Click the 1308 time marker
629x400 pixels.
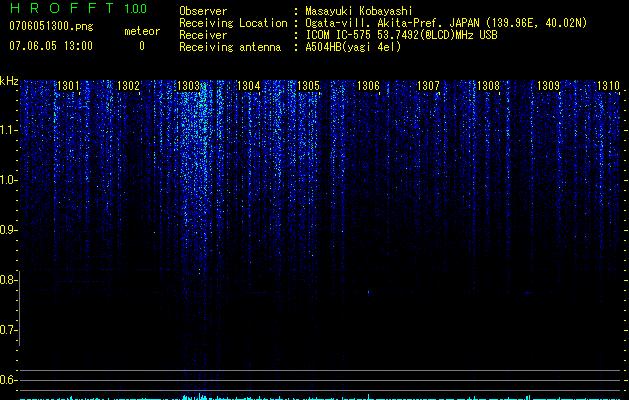488,86
